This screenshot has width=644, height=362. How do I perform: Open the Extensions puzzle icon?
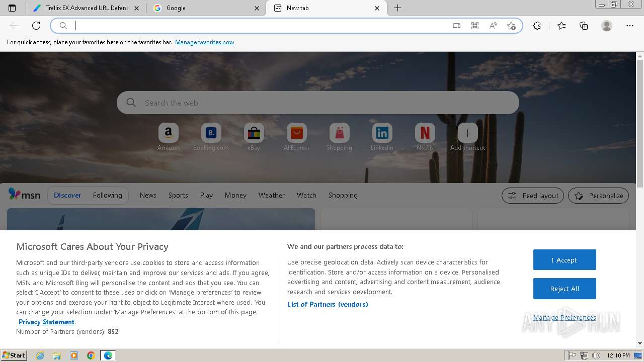point(537,26)
